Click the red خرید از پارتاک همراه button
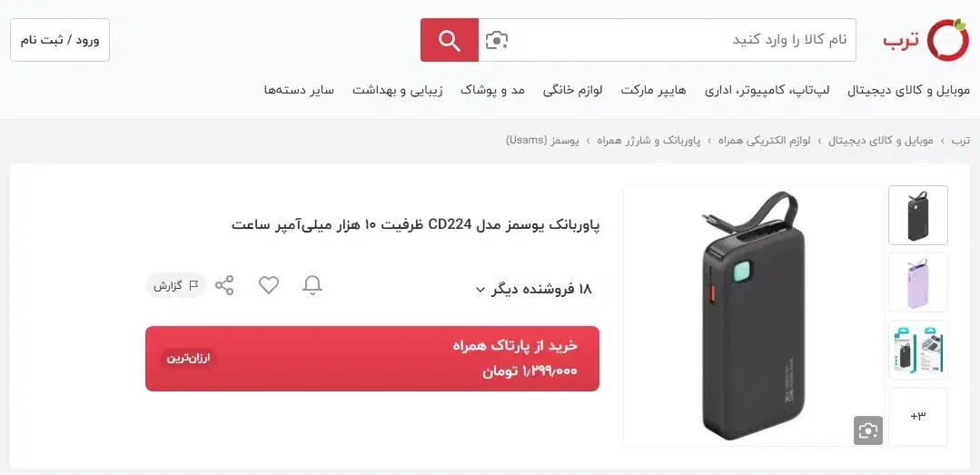The width and height of the screenshot is (980, 475). pyautogui.click(x=372, y=359)
